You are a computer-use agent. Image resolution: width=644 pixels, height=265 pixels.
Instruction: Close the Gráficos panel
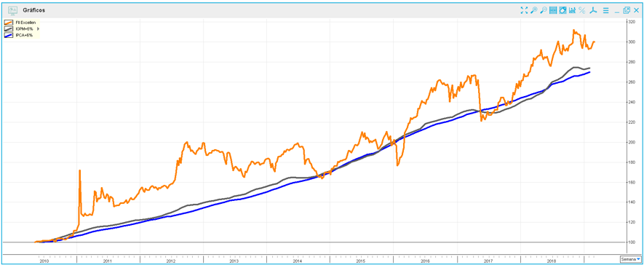(636, 10)
